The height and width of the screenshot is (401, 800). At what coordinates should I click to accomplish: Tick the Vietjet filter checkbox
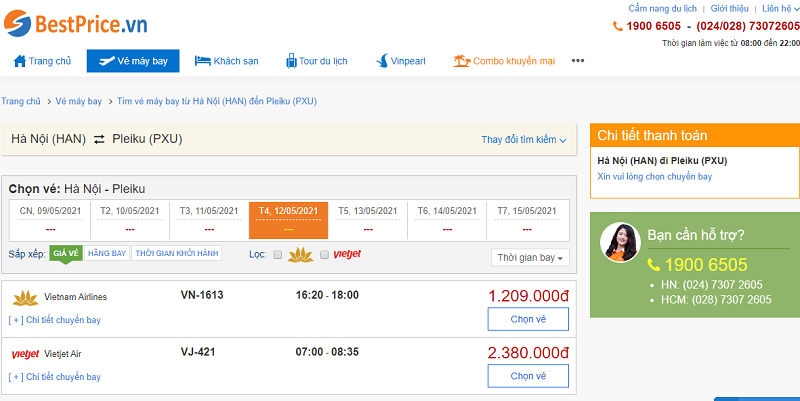(324, 255)
